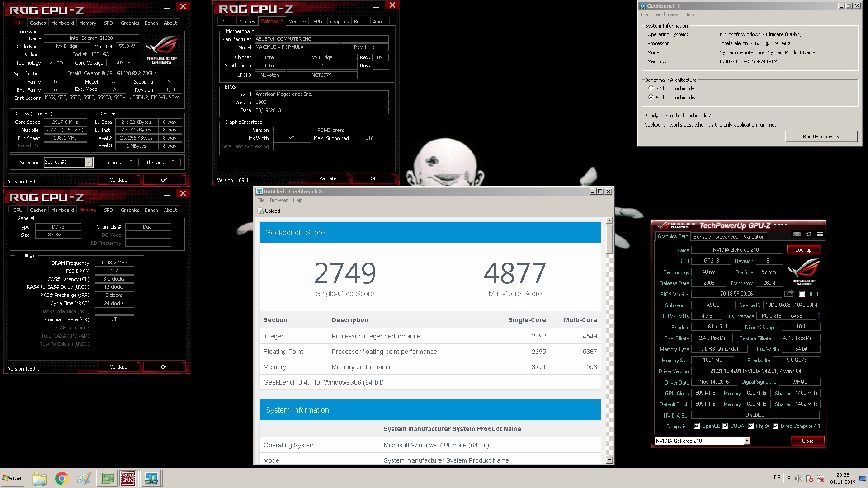The width and height of the screenshot is (868, 488).
Task: Click the Show Desktop icon by the clock
Action: [x=863, y=479]
